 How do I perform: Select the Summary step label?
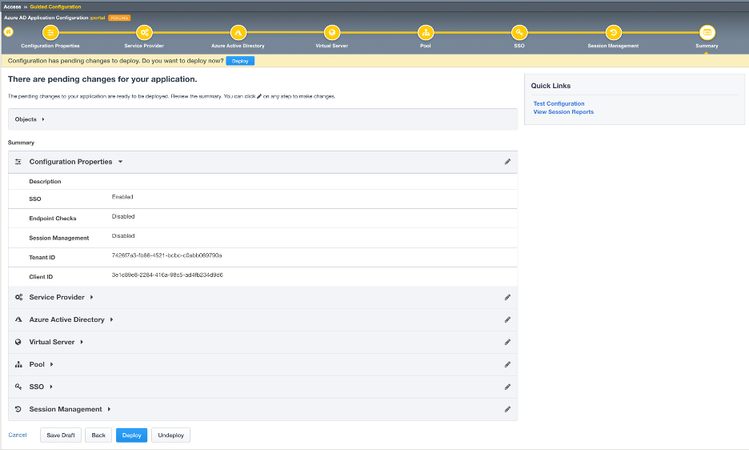coord(707,46)
